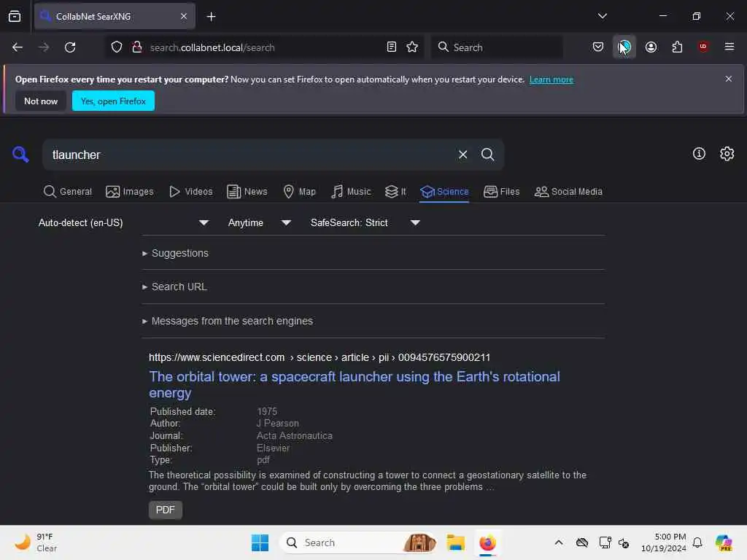Open a new browser tab
Viewport: 747px width, 560px height.
(x=211, y=17)
